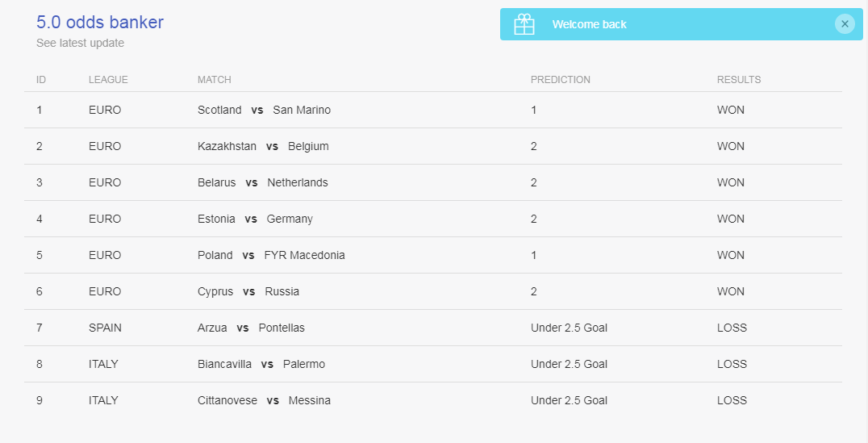Select the PREDICTION column header
This screenshot has width=868, height=443.
click(x=560, y=80)
